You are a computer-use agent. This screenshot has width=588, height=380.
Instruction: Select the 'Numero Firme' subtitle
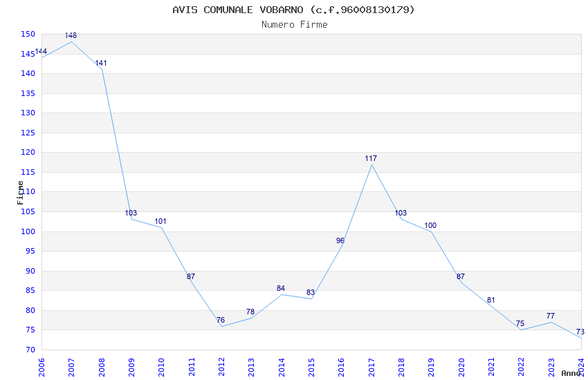tap(295, 24)
